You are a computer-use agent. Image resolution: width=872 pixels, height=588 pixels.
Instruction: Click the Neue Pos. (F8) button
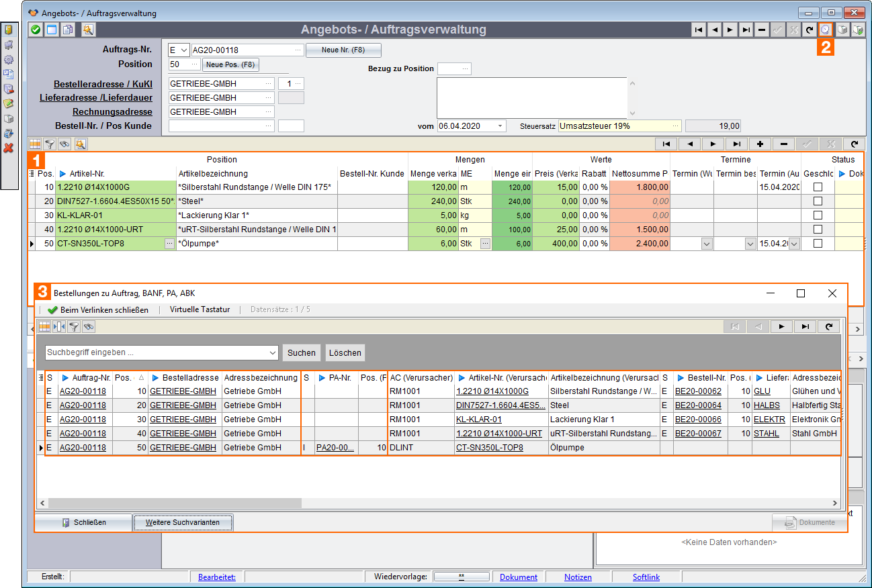230,64
